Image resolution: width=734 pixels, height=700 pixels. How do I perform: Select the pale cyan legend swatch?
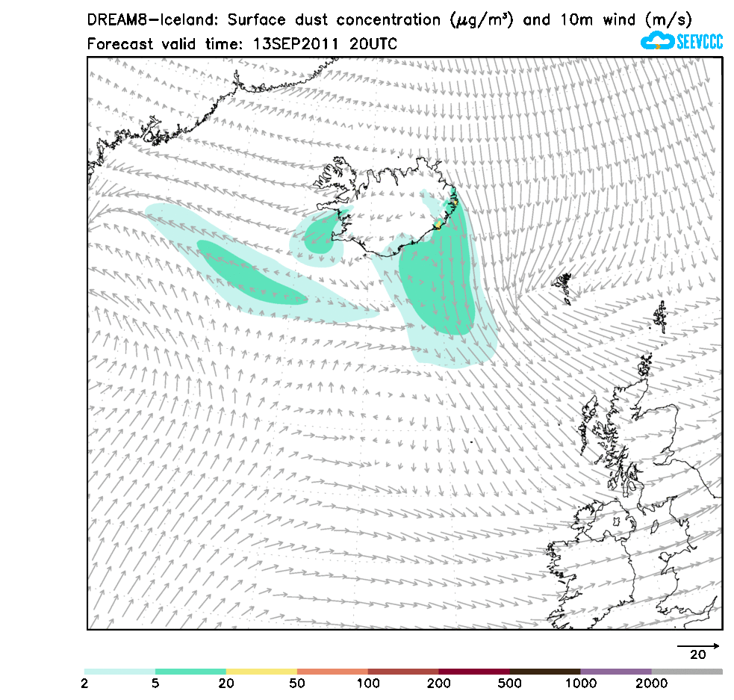click(119, 672)
